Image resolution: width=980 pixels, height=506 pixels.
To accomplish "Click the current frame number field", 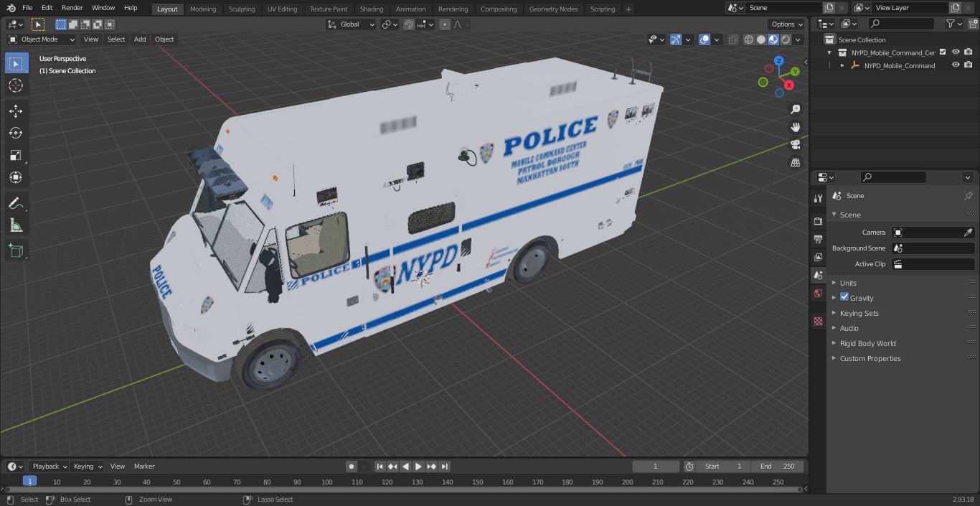I will 655,467.
